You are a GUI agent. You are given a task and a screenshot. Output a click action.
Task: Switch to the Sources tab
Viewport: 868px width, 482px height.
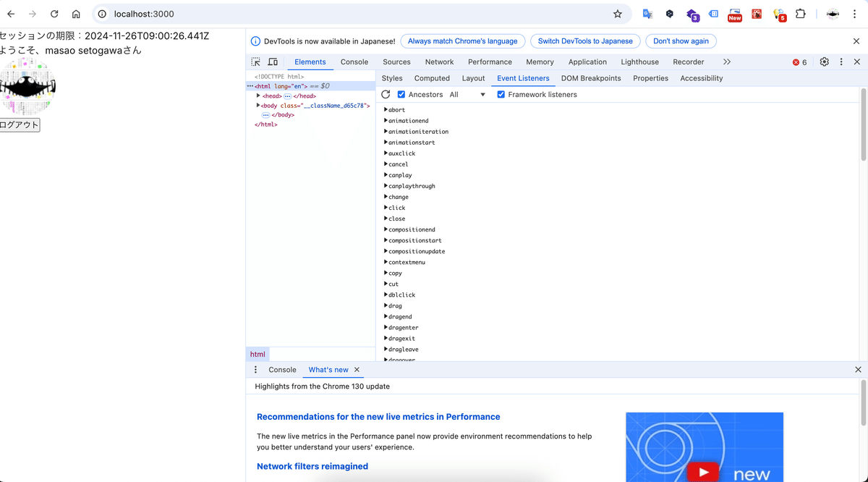[396, 62]
